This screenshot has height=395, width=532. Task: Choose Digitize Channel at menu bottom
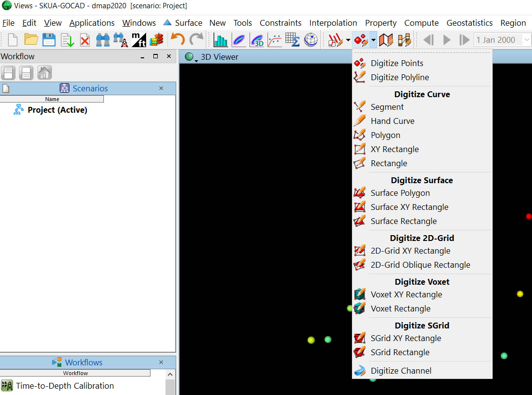pos(400,371)
